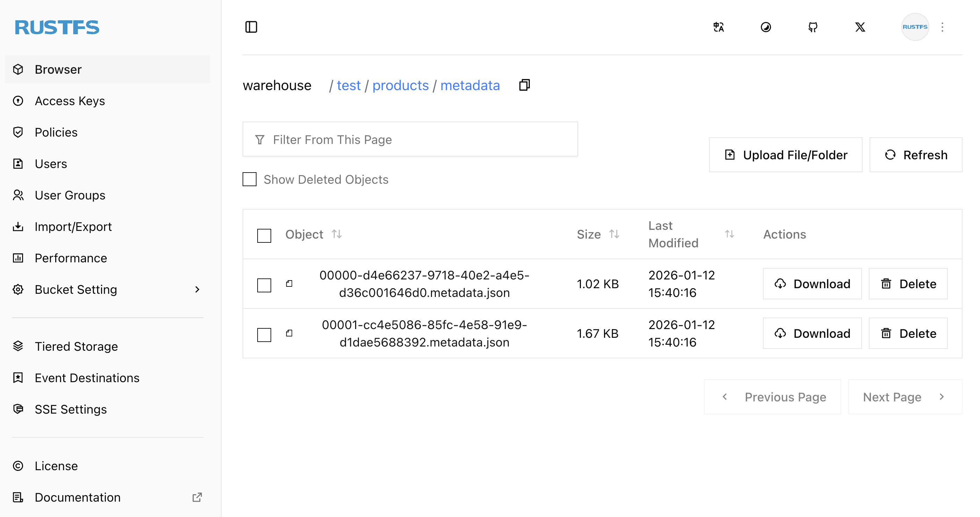Open Access Keys in sidebar

[x=70, y=101]
